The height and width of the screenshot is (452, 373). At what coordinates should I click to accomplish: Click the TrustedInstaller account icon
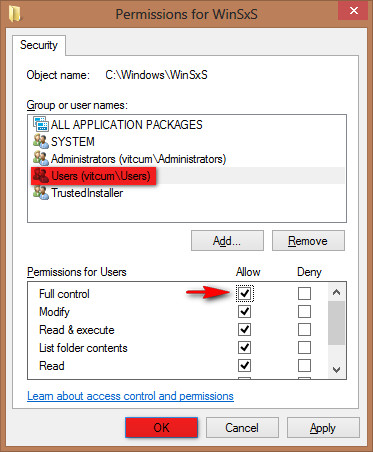(x=41, y=193)
